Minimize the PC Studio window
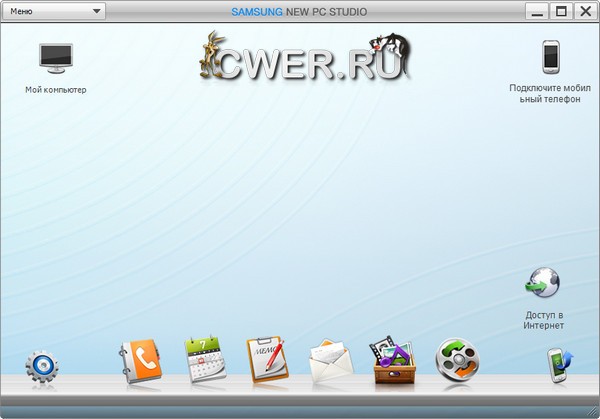Image resolution: width=600 pixels, height=419 pixels. (539, 12)
